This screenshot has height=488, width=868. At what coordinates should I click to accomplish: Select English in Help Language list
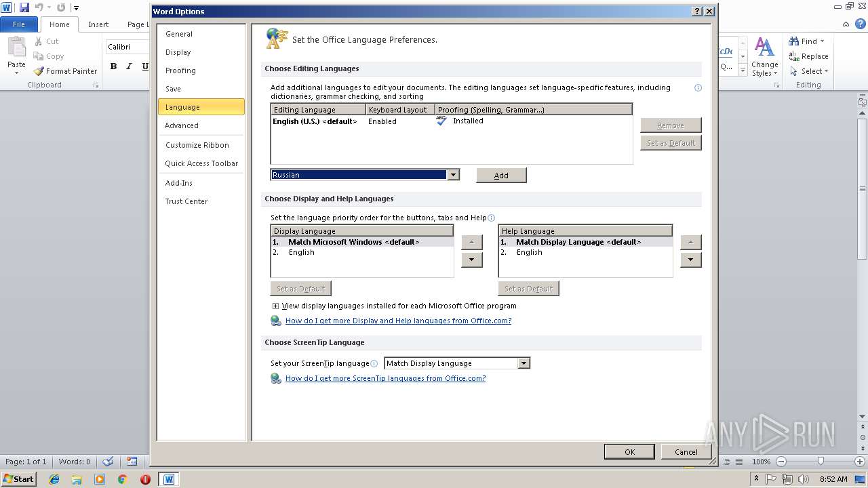585,252
